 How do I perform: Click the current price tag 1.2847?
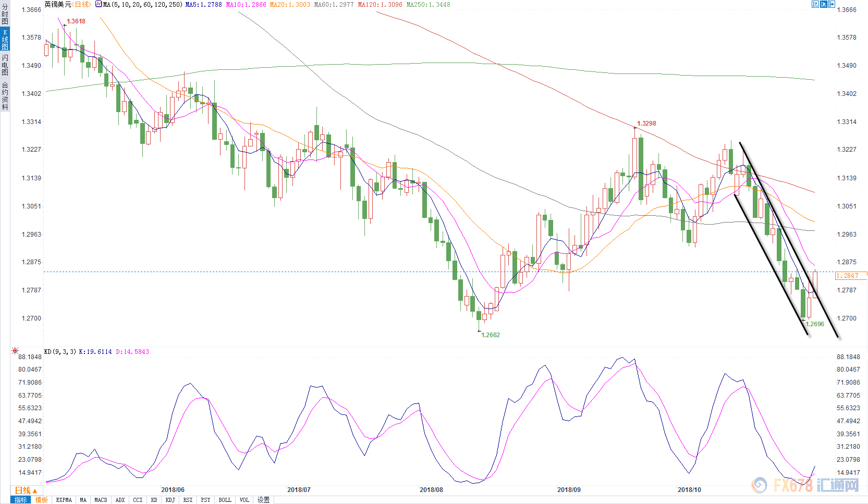[x=851, y=276]
